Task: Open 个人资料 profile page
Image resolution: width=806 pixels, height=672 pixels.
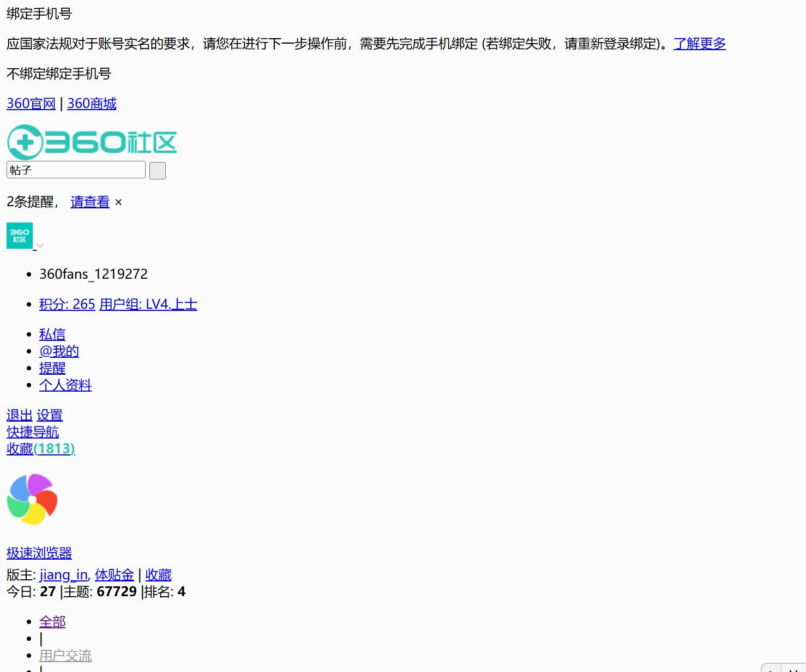Action: click(65, 385)
